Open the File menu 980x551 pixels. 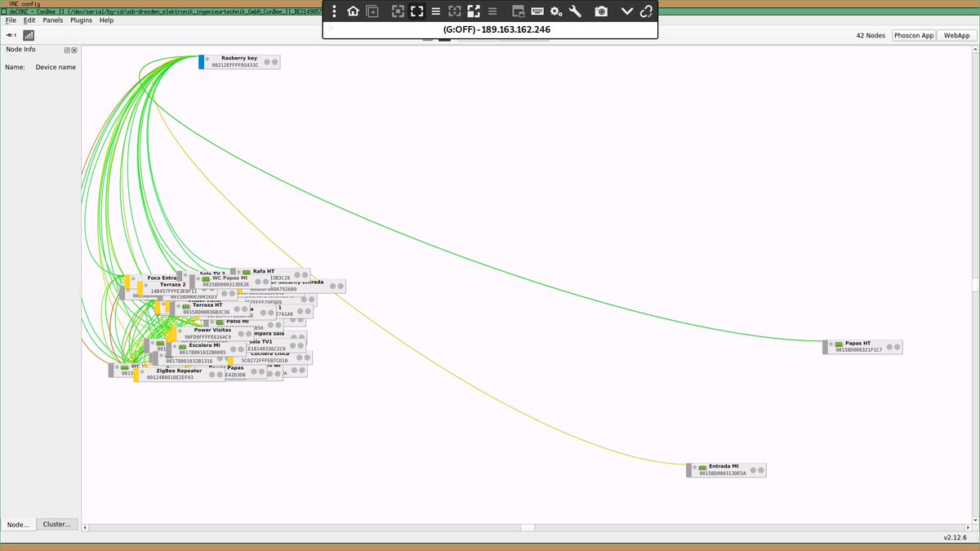click(11, 20)
